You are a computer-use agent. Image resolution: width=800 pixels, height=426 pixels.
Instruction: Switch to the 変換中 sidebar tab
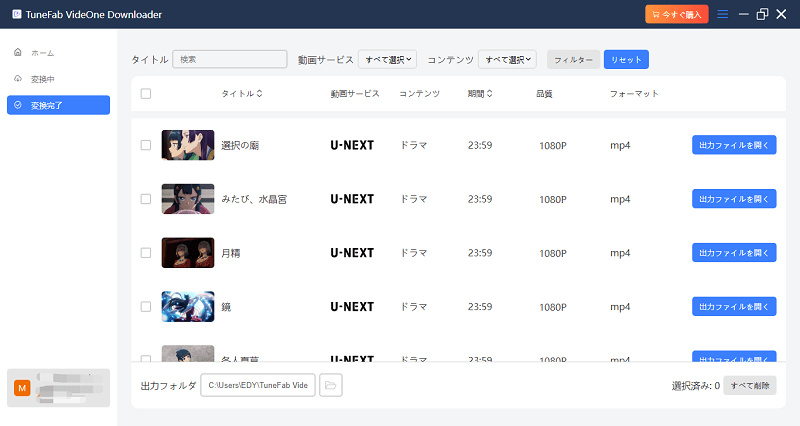click(58, 79)
